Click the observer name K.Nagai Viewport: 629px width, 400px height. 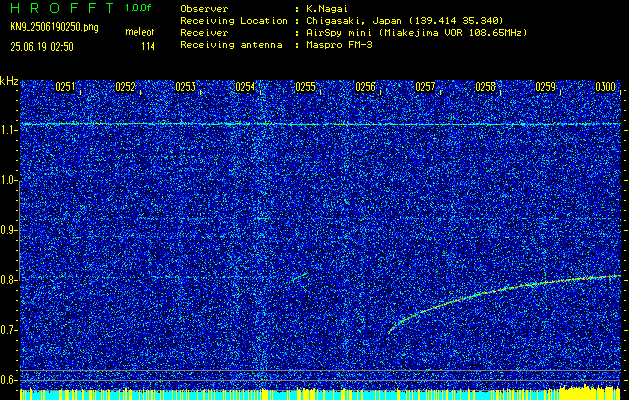pyautogui.click(x=327, y=9)
